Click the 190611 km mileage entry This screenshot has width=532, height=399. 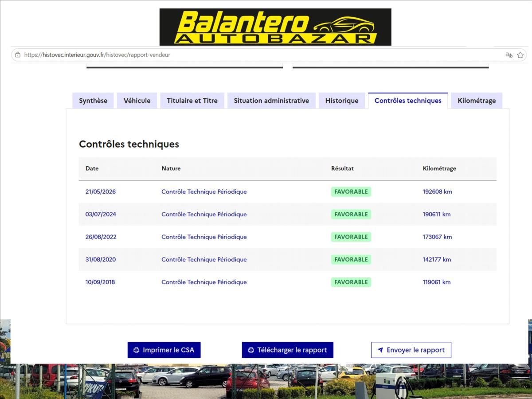tap(437, 214)
